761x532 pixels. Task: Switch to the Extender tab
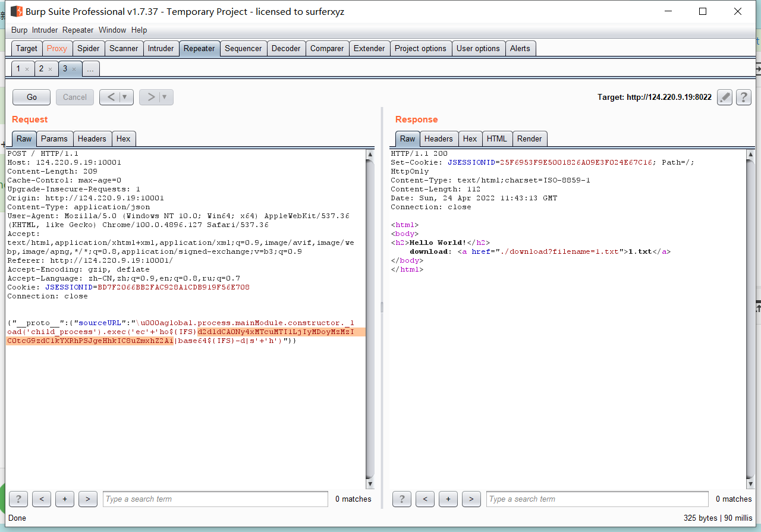pos(369,48)
